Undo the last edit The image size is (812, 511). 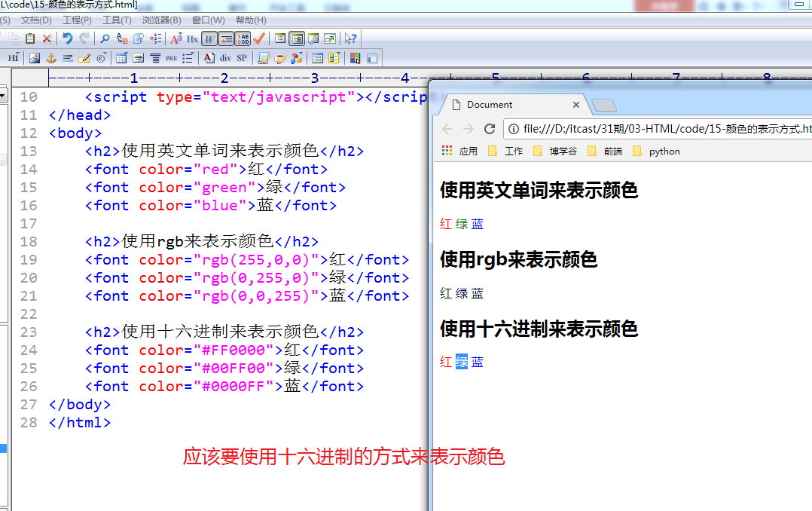(67, 38)
